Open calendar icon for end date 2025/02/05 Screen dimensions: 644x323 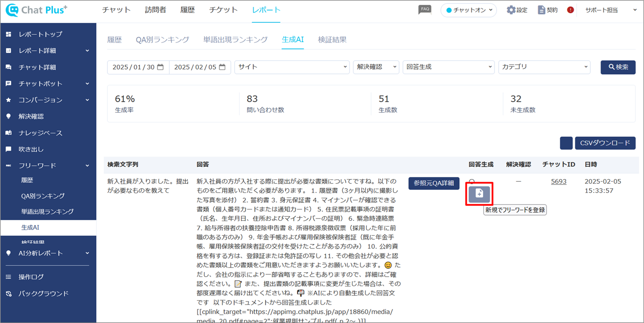pyautogui.click(x=222, y=67)
